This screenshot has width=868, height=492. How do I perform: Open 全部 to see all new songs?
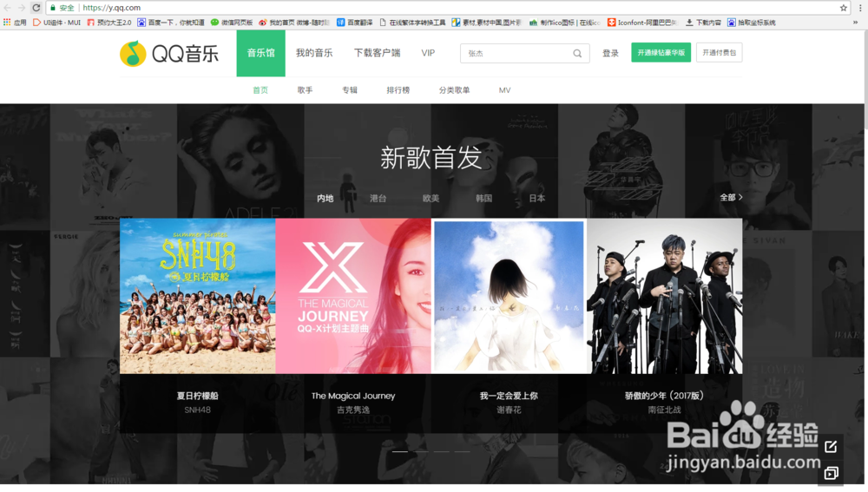[x=731, y=198]
